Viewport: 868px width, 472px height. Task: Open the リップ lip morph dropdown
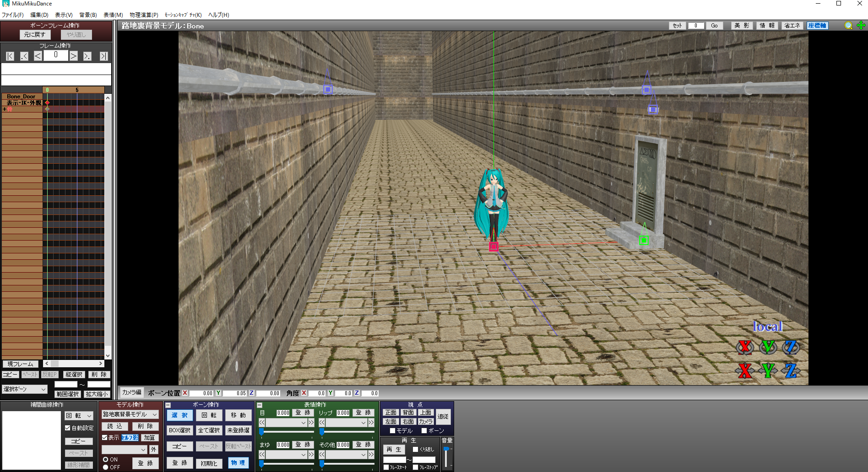point(347,423)
